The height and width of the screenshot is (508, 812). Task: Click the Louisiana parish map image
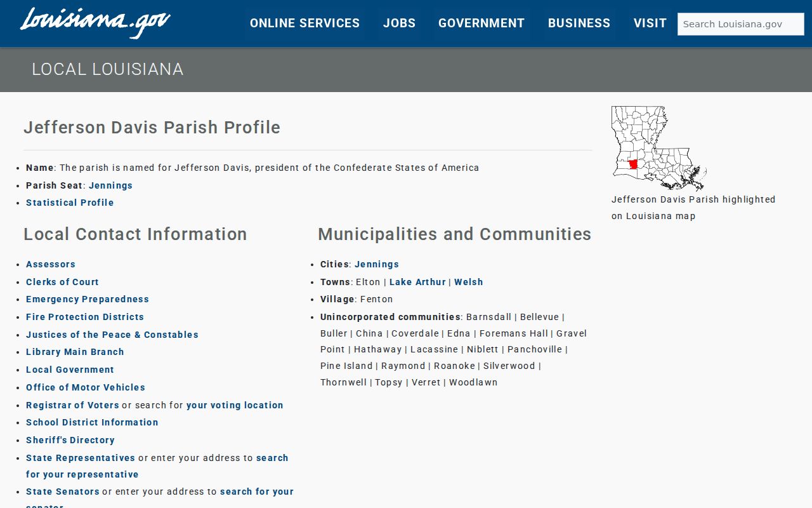(x=659, y=149)
